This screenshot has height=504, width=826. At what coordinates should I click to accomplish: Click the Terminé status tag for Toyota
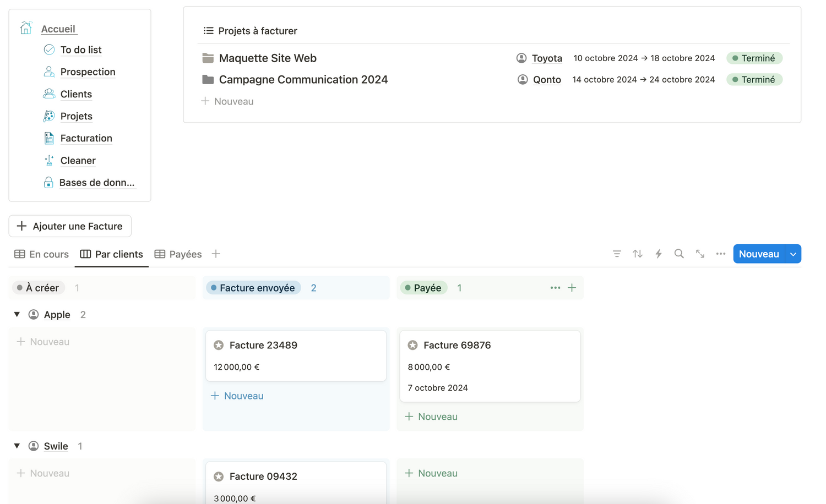pyautogui.click(x=754, y=58)
